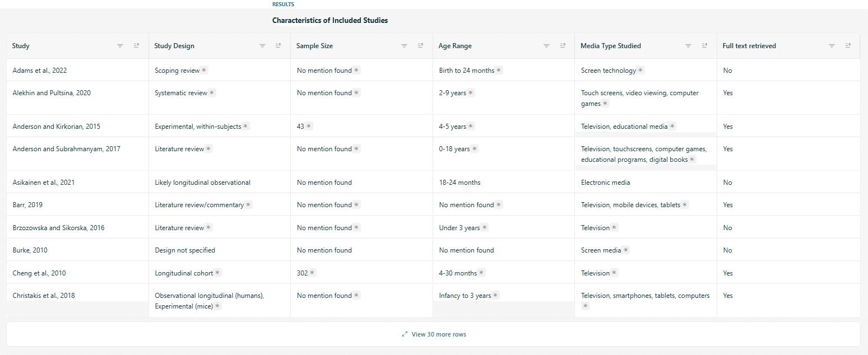Click the Study Design column header
The width and height of the screenshot is (868, 355).
175,46
